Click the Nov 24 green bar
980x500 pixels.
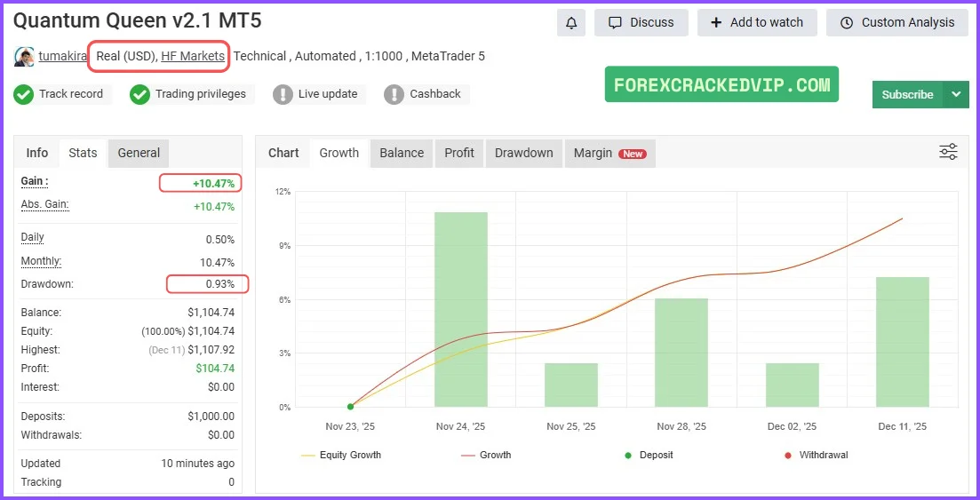click(x=460, y=309)
